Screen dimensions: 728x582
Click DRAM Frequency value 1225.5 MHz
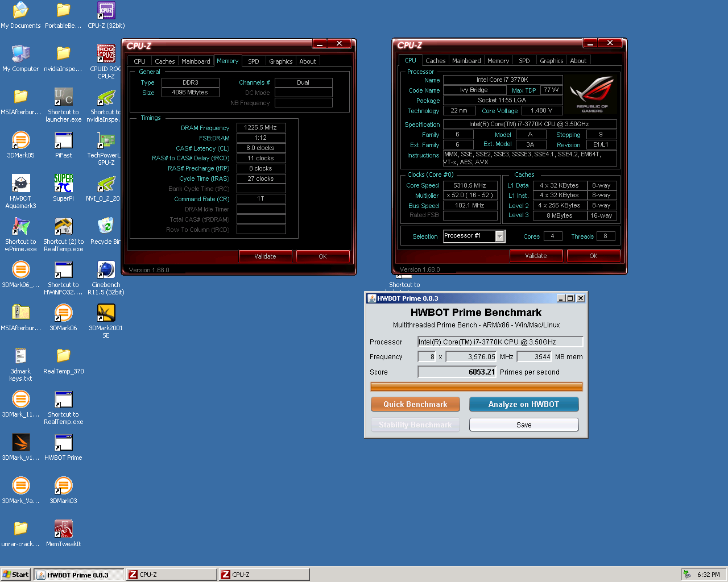(x=261, y=128)
